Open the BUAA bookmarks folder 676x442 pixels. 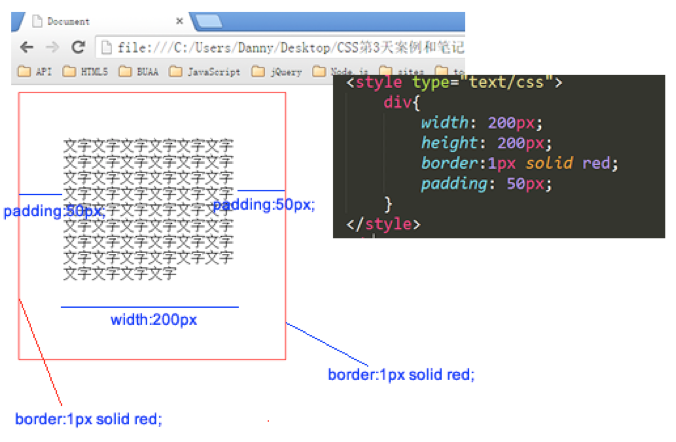139,71
